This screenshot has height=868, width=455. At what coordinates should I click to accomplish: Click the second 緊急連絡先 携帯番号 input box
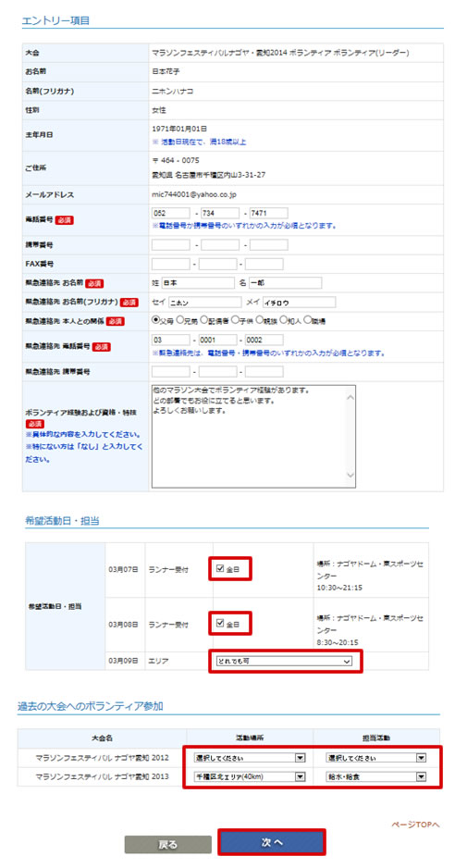click(217, 371)
